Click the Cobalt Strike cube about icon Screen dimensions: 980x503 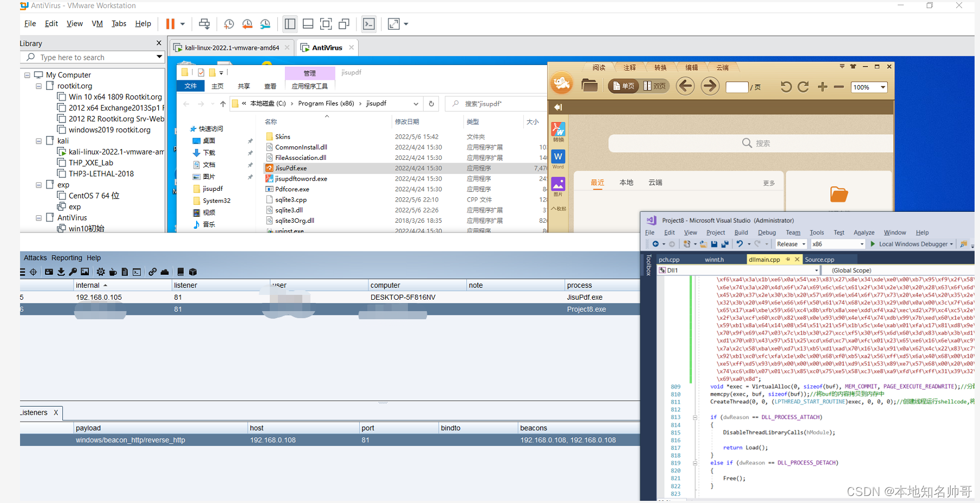pyautogui.click(x=193, y=272)
